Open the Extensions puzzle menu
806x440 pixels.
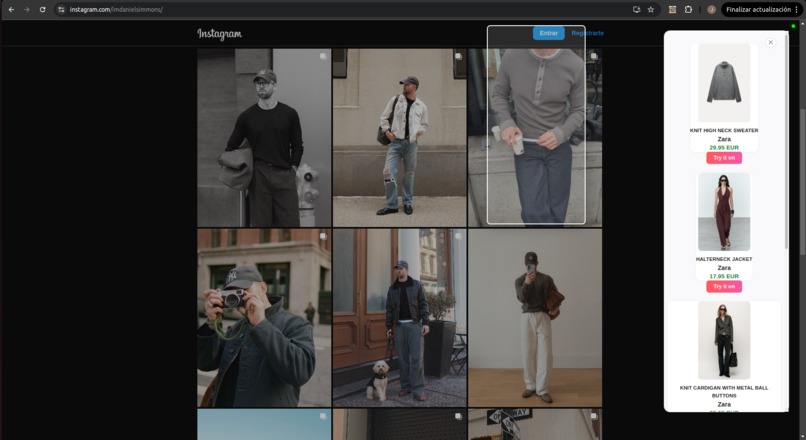(688, 9)
